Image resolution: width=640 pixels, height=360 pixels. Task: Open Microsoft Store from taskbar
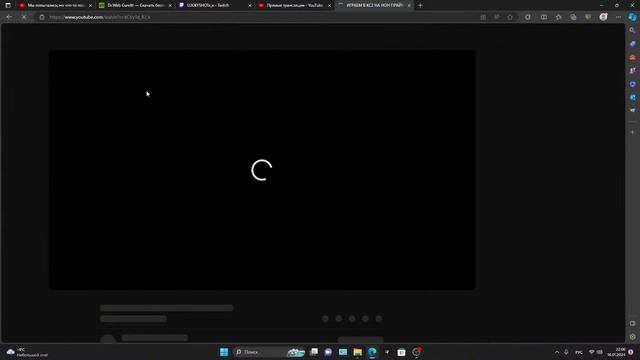(401, 352)
